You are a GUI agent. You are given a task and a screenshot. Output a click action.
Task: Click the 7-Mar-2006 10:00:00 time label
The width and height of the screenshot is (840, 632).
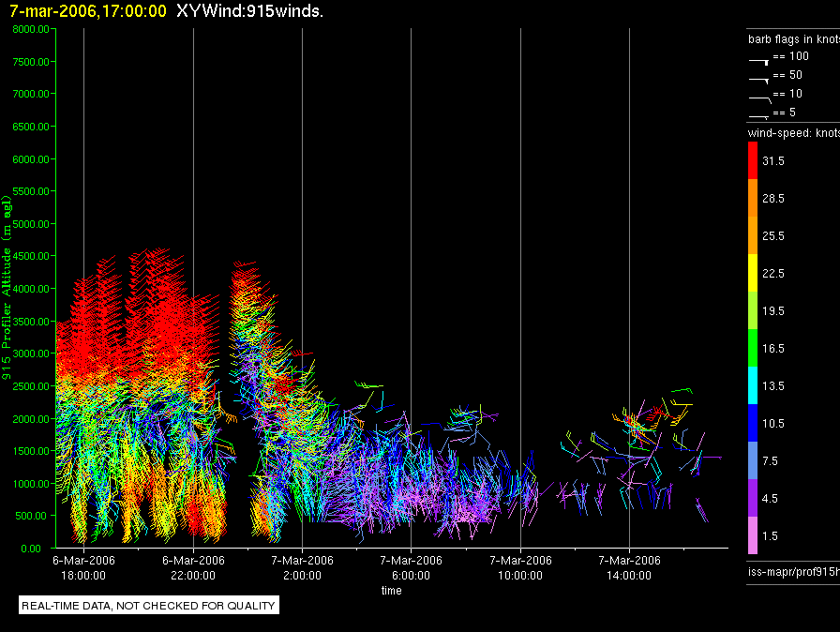[520, 567]
